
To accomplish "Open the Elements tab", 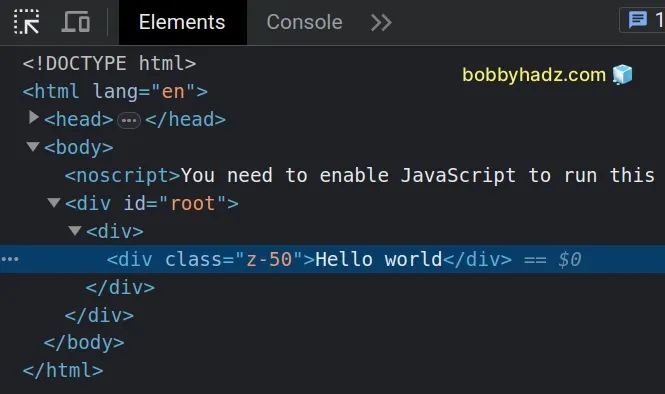I will point(182,22).
